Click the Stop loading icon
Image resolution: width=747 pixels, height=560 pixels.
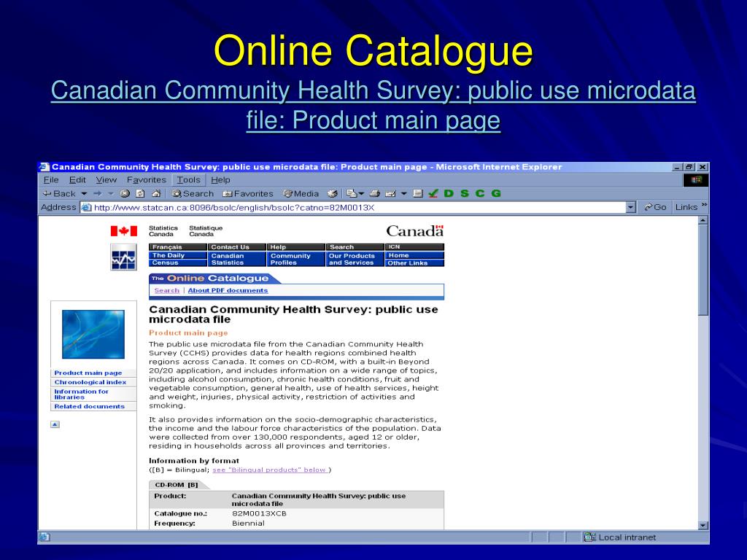tap(125, 193)
